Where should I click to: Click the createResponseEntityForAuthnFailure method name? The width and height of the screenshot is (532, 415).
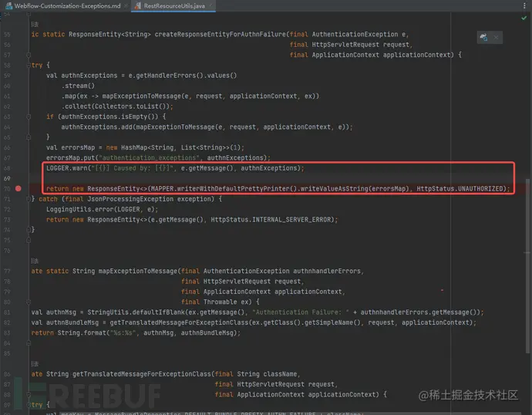[x=221, y=34]
